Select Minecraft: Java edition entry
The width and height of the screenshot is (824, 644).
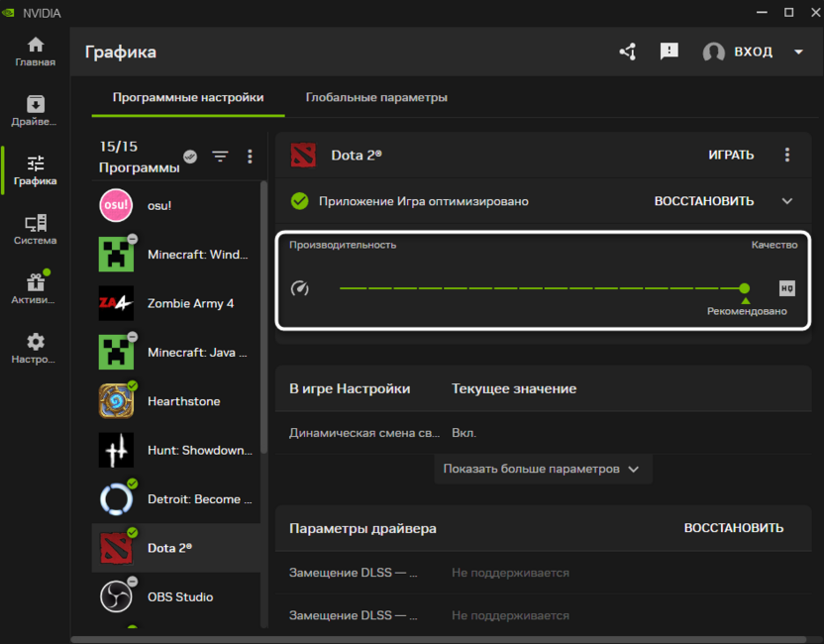point(176,353)
